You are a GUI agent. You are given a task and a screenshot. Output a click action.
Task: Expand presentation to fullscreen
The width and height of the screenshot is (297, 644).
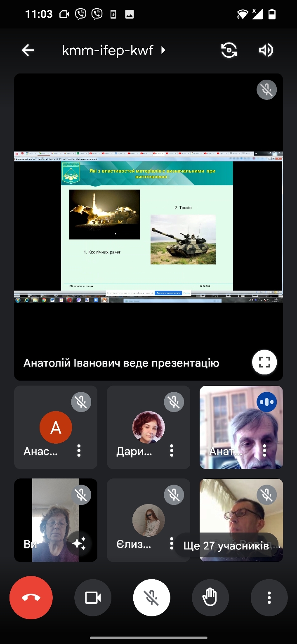point(264,362)
